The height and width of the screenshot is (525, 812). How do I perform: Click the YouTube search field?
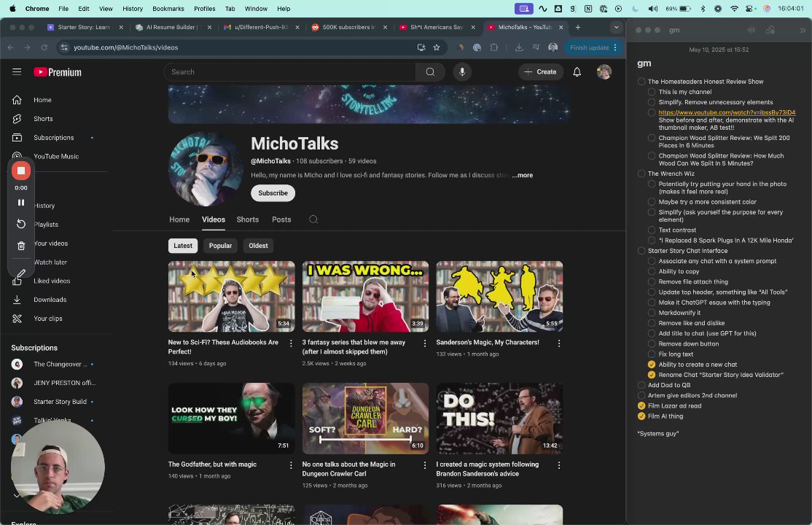(x=290, y=72)
